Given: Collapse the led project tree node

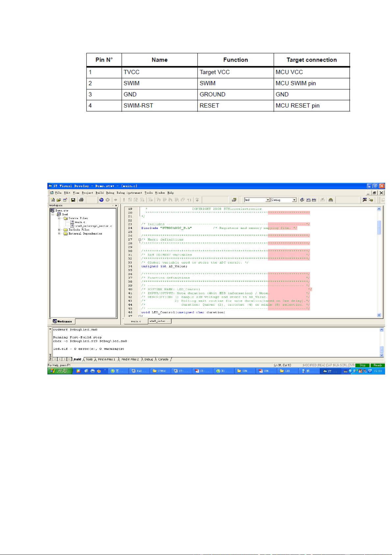Looking at the screenshot, I should tap(53, 214).
